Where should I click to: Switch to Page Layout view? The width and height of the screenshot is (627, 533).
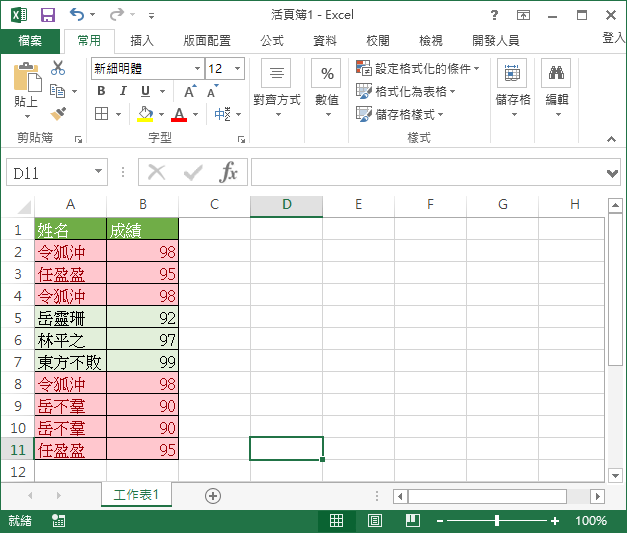click(x=375, y=521)
